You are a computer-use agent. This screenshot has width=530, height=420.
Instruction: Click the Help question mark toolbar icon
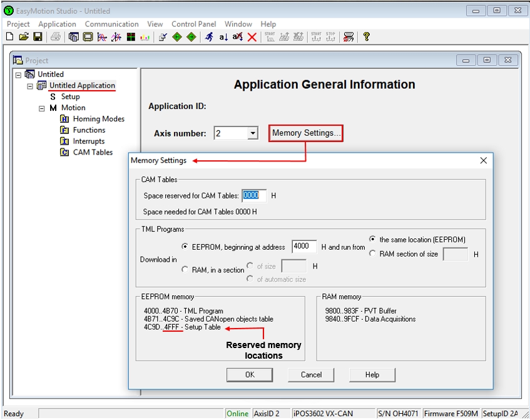pos(366,36)
